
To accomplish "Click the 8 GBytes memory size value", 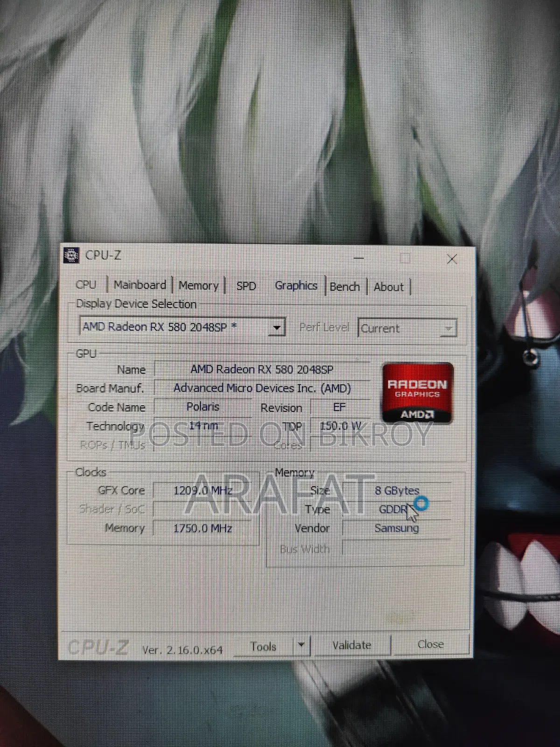I will click(x=397, y=491).
